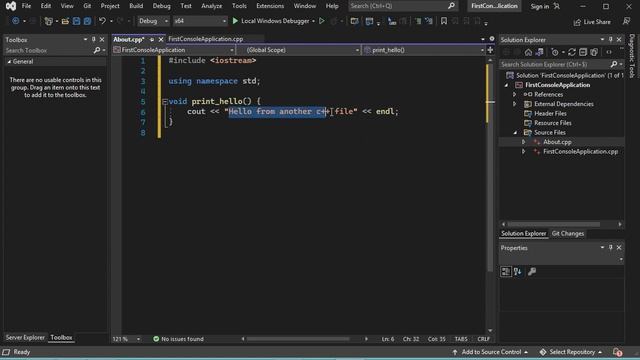Click Local Windows Debugger start button
This screenshot has height=360, width=640.
tap(271, 21)
